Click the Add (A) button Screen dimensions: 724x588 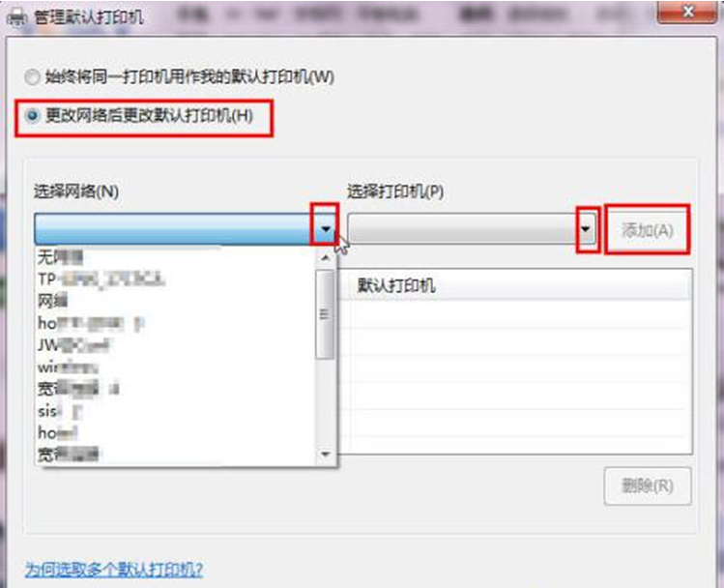pos(648,229)
